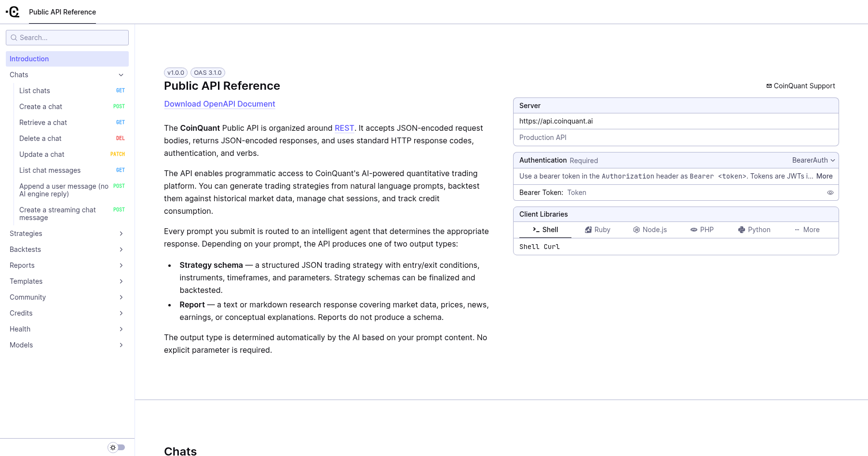Open Delete a chat DEL endpoint

pyautogui.click(x=72, y=138)
